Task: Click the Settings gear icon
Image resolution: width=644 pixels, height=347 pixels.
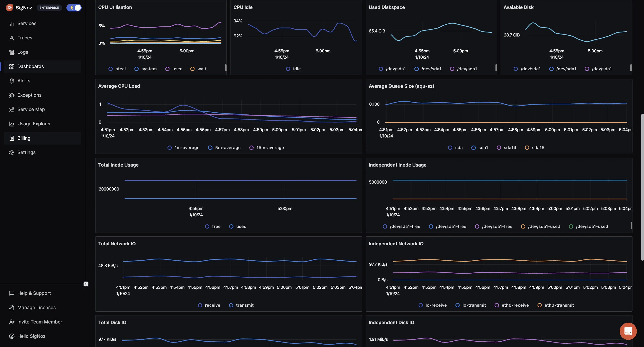Action: tap(11, 152)
